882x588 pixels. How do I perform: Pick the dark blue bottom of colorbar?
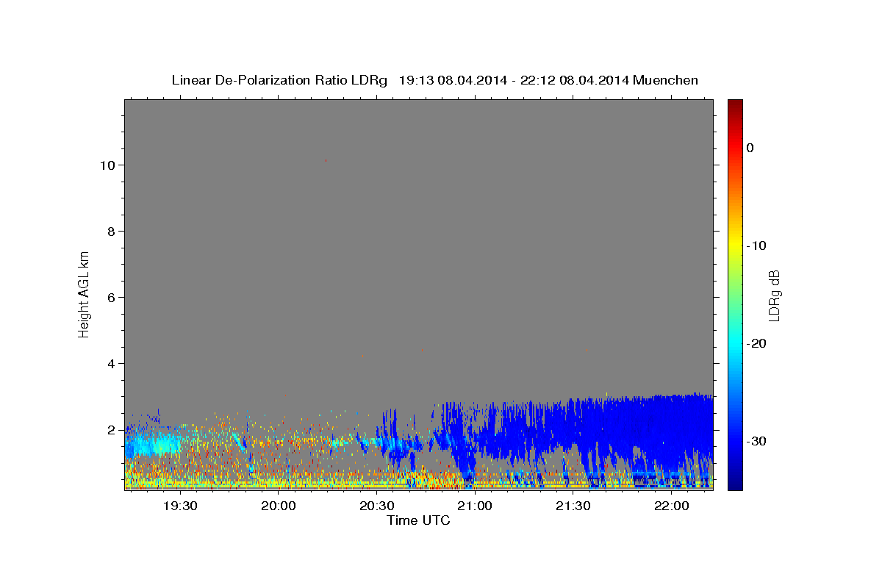pos(735,484)
